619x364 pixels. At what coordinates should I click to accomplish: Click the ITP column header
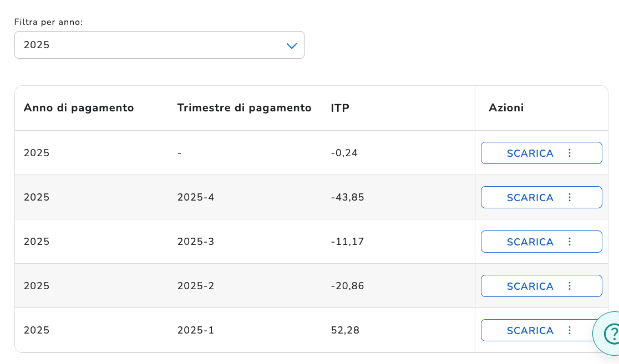pyautogui.click(x=340, y=107)
